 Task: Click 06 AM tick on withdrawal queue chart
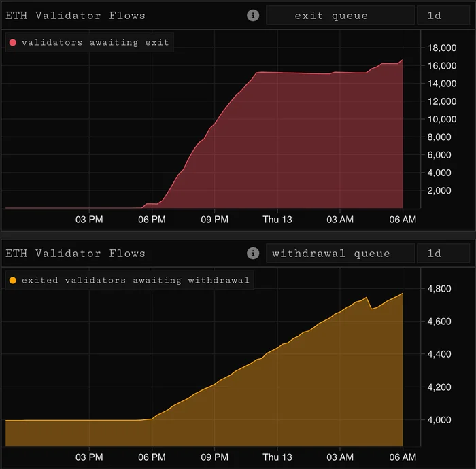point(403,457)
